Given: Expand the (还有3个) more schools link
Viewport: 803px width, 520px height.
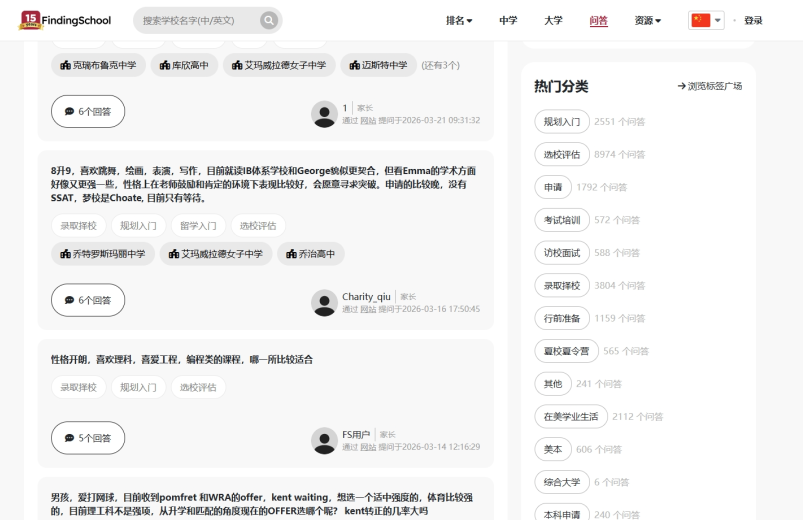Looking at the screenshot, I should point(440,66).
